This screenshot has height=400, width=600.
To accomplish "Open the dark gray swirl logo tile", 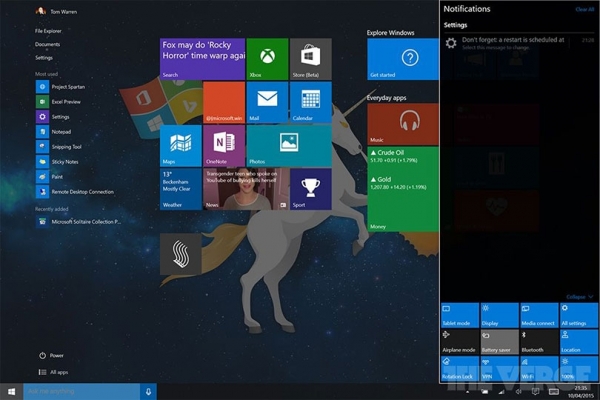I will pyautogui.click(x=181, y=254).
